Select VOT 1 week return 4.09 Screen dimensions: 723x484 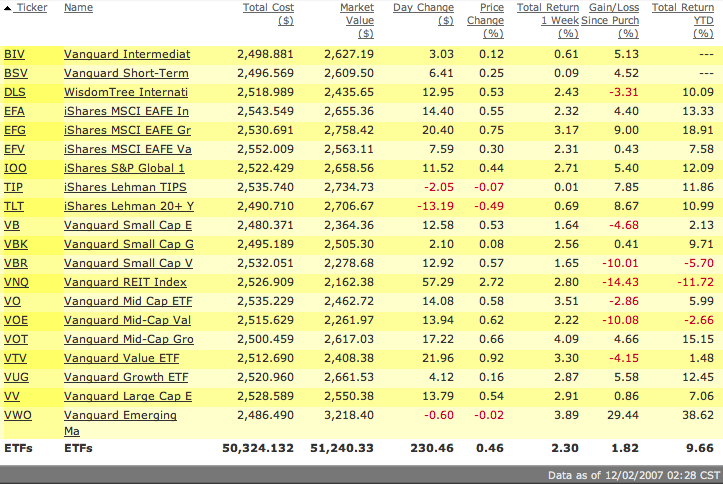(566, 339)
